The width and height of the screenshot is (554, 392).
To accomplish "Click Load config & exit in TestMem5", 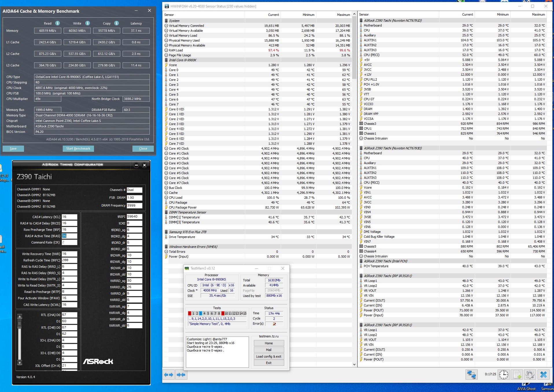I will pyautogui.click(x=269, y=356).
